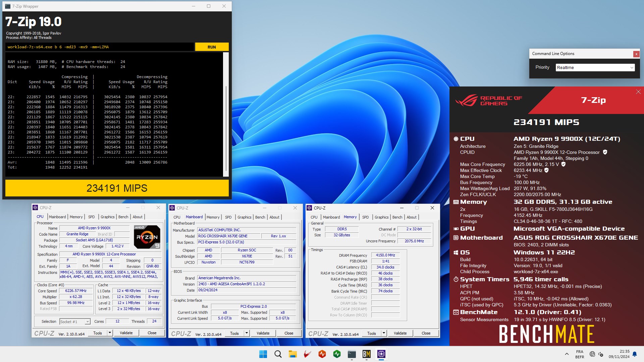
Task: Click Uncore Frequency value 2075.0 MHz
Action: [x=414, y=241]
